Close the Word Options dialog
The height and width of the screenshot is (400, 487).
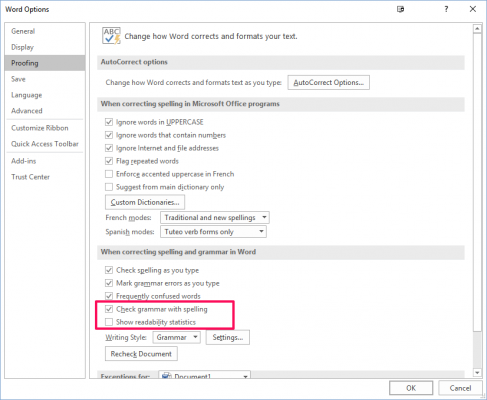pos(473,9)
